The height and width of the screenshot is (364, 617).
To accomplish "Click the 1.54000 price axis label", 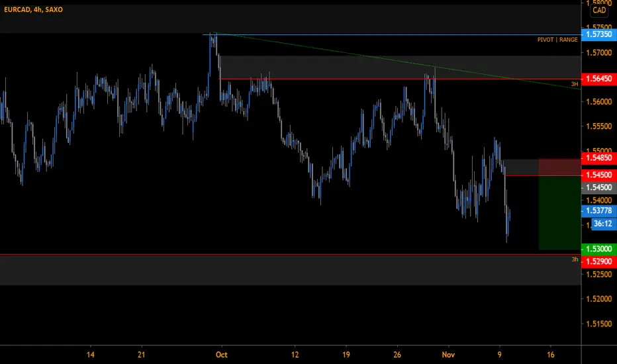I will (599, 201).
